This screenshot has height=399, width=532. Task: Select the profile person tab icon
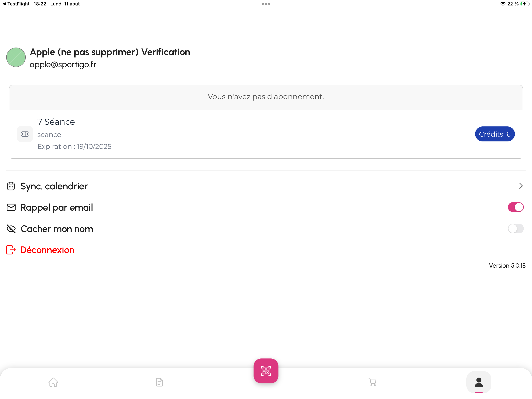coord(479,382)
